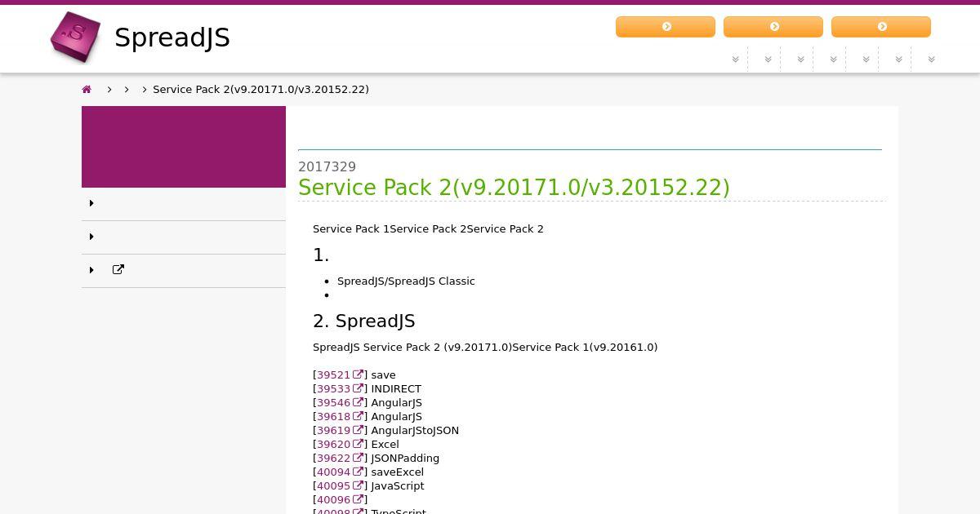The image size is (980, 514).
Task: Click the sidebar external-link icon
Action: (x=118, y=270)
